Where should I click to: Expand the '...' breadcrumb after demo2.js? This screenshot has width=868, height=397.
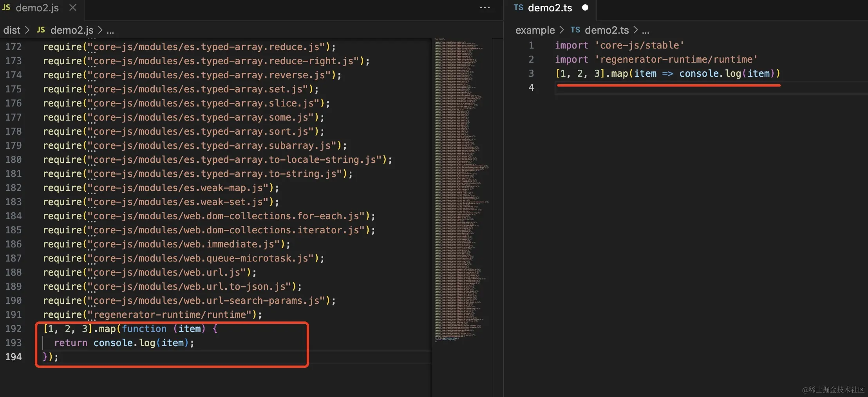[110, 30]
